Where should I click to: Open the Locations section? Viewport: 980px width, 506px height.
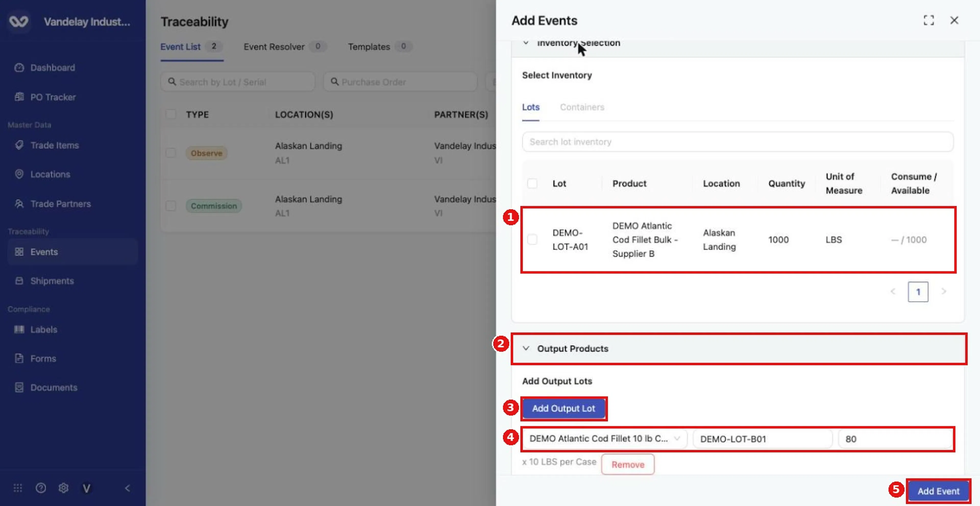(42, 174)
